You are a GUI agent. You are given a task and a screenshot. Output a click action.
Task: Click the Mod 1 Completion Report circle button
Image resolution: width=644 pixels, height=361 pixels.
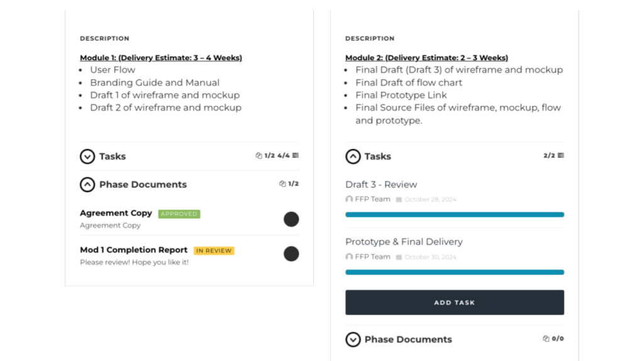[291, 254]
